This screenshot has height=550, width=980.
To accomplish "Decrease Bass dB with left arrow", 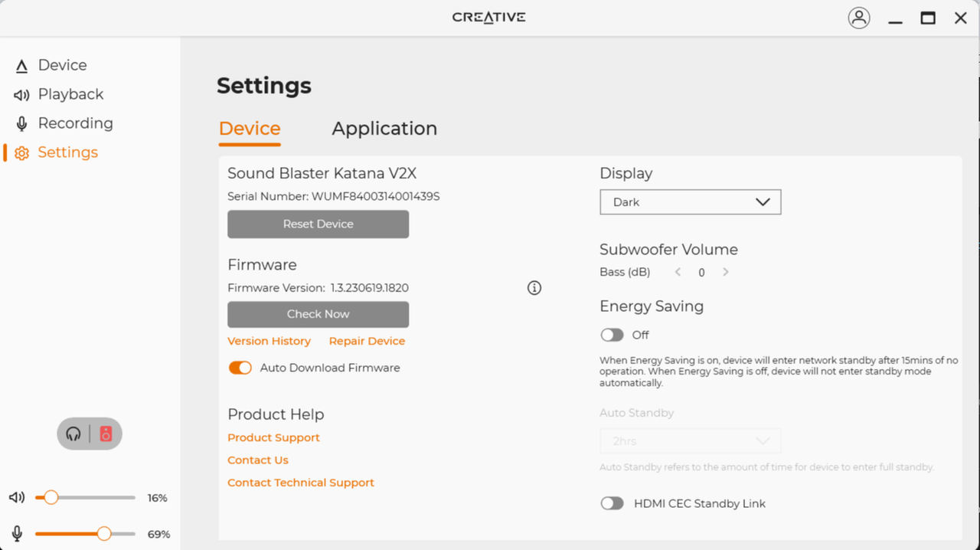I will tap(678, 272).
